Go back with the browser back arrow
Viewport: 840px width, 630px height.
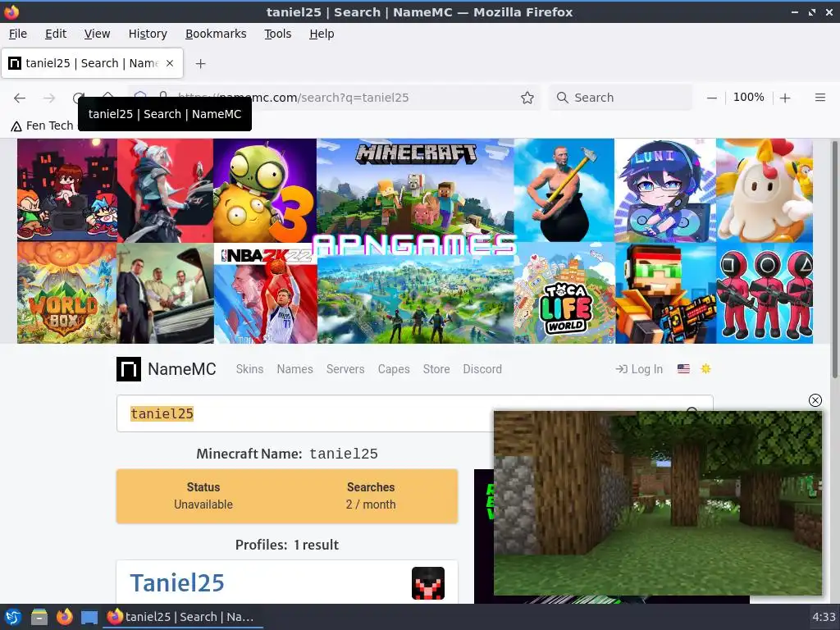click(20, 98)
